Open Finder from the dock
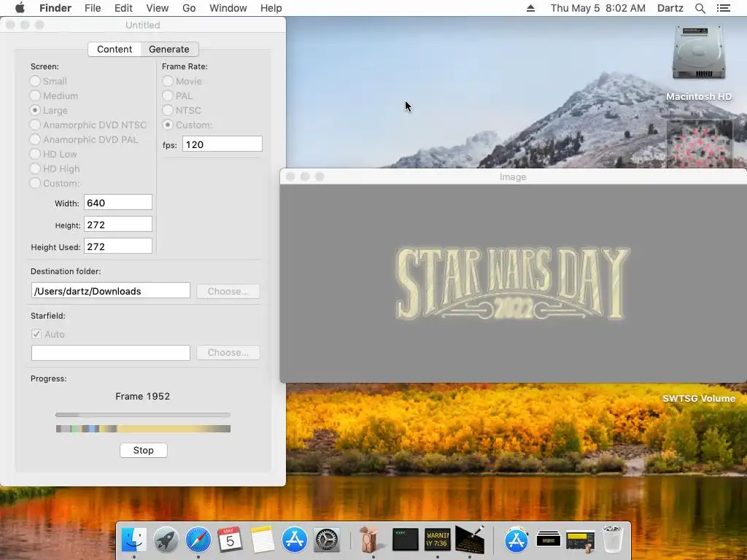The width and height of the screenshot is (747, 560). tap(134, 540)
